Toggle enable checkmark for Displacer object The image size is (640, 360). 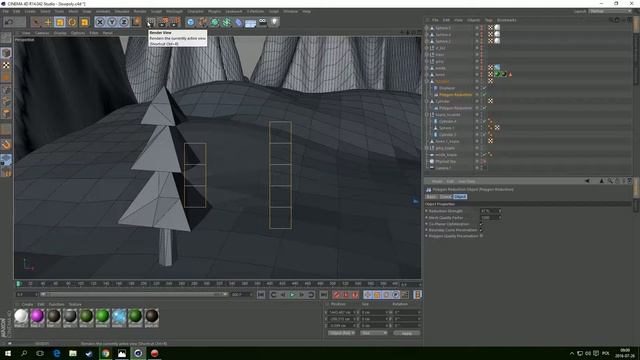pos(484,88)
